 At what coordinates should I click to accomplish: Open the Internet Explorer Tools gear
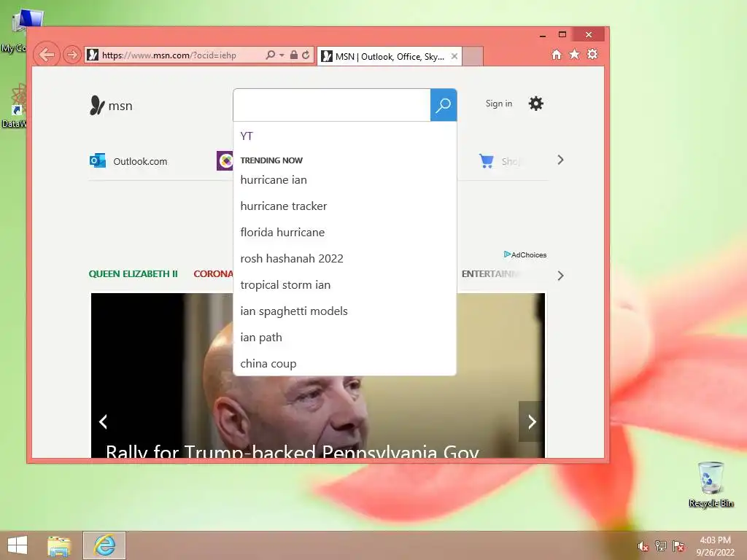592,54
